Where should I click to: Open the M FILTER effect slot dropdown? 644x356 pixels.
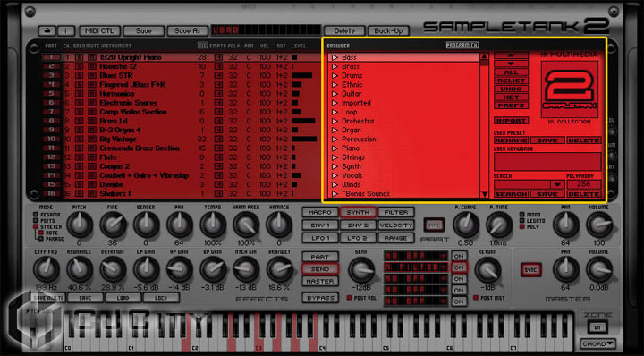(x=443, y=267)
